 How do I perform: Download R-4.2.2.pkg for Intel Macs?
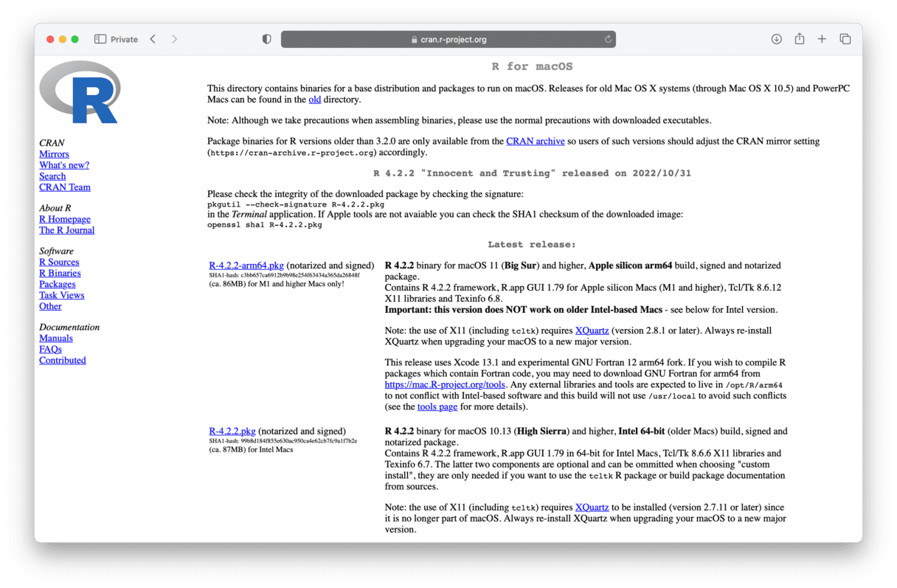click(232, 431)
